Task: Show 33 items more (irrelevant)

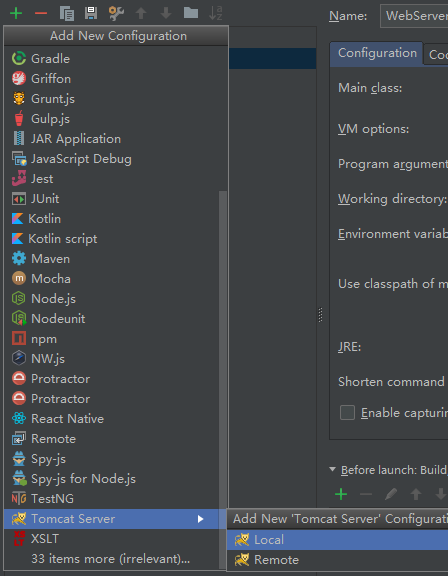Action: 111,559
